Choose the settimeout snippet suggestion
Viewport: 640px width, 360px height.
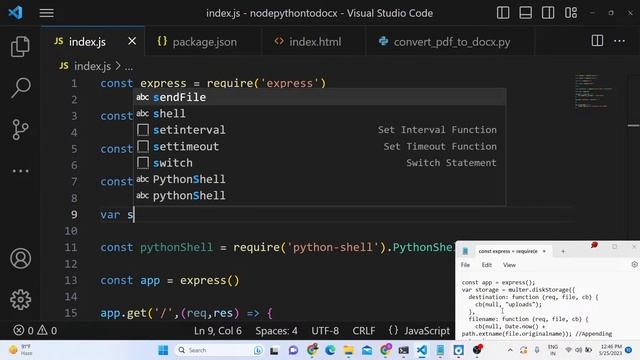pyautogui.click(x=320, y=146)
